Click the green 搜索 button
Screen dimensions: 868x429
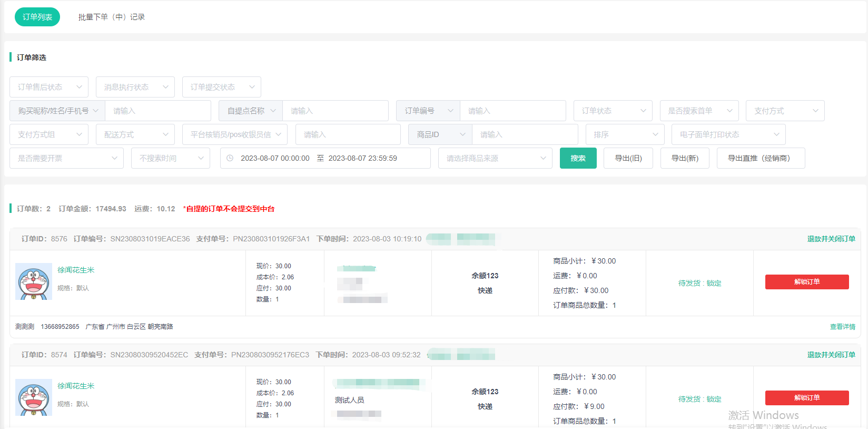click(578, 158)
